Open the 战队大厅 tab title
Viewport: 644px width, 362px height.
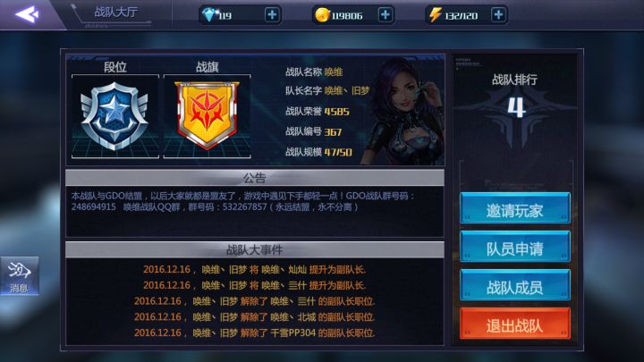tap(115, 12)
